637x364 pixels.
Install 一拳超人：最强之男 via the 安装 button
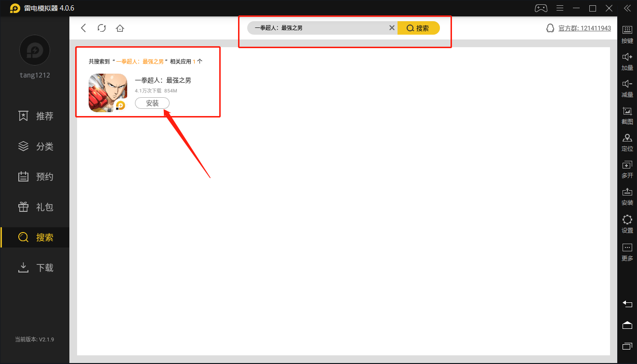click(152, 103)
